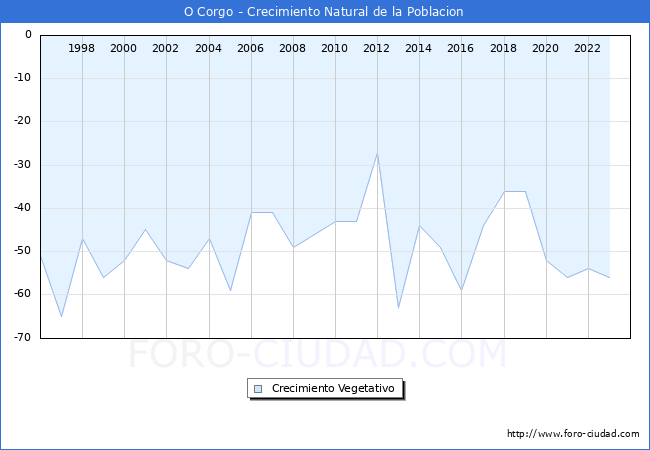650x450 pixels.
Task: Click the chart title 'O Corgo - Crecimiento Natural de la Poblacion'
Action: [324, 12]
